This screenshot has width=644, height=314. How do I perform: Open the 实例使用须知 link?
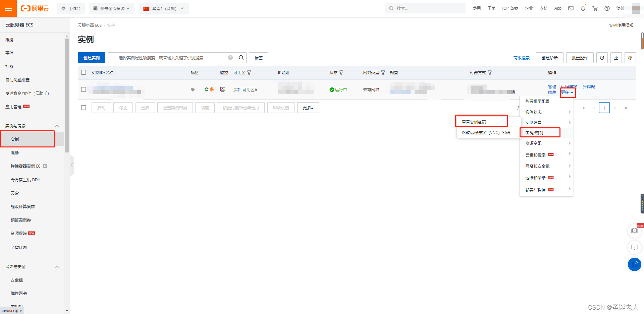[x=621, y=25]
